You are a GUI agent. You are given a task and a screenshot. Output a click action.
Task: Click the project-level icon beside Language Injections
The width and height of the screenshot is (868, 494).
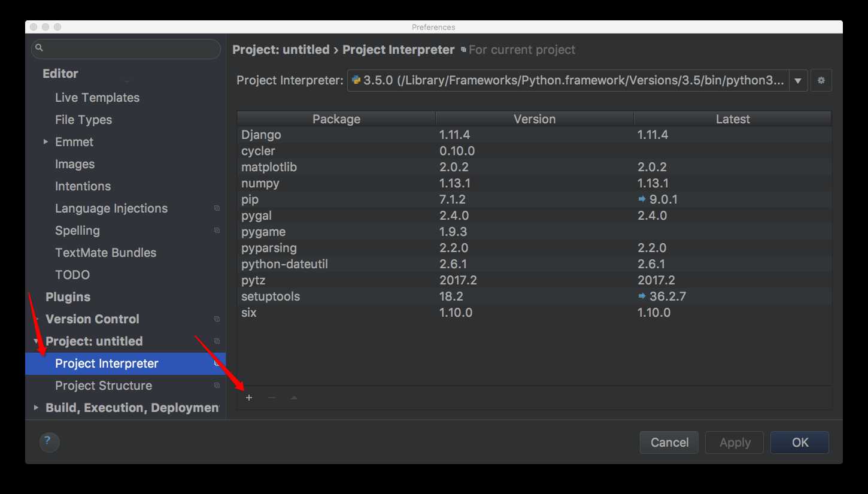click(217, 208)
